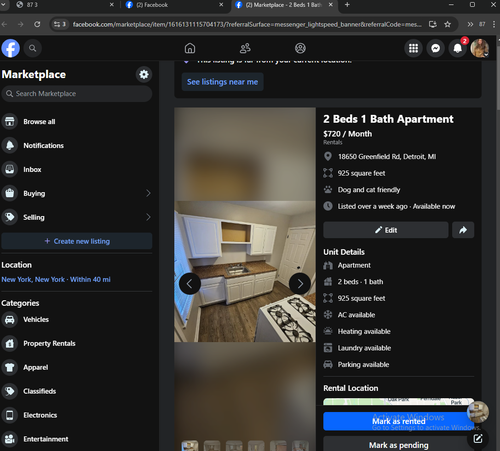Change the New York location filter
Viewport: 500px width, 451px height.
point(56,279)
